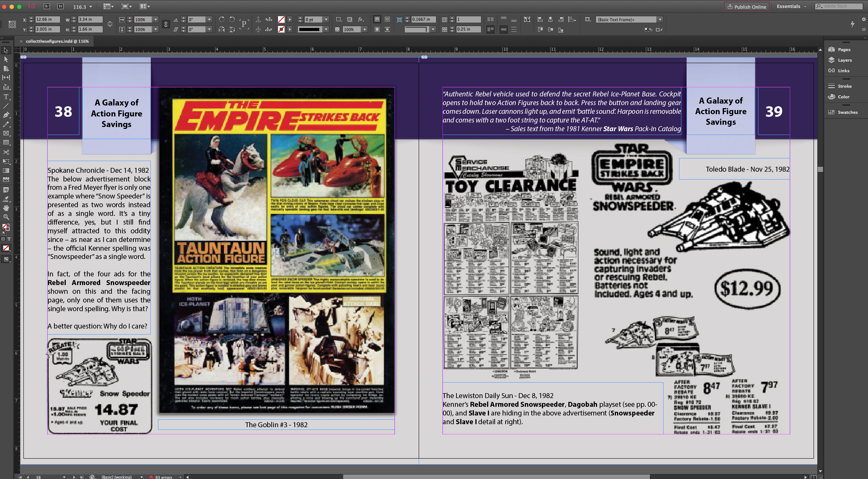Click the Publish Online button
Screen dimensions: 868x479
(747, 6)
